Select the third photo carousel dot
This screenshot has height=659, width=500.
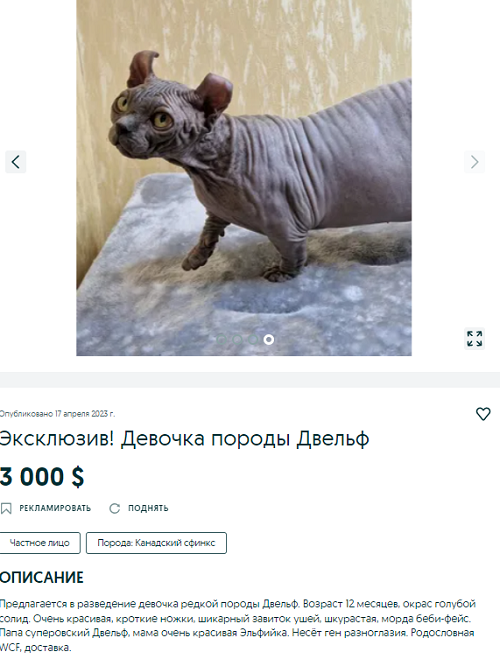pos(253,339)
